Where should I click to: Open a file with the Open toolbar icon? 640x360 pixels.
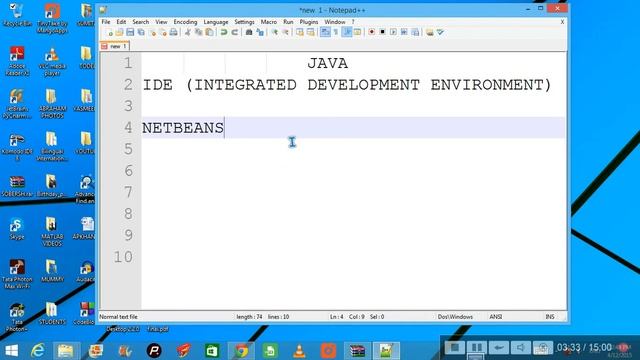coord(119,32)
